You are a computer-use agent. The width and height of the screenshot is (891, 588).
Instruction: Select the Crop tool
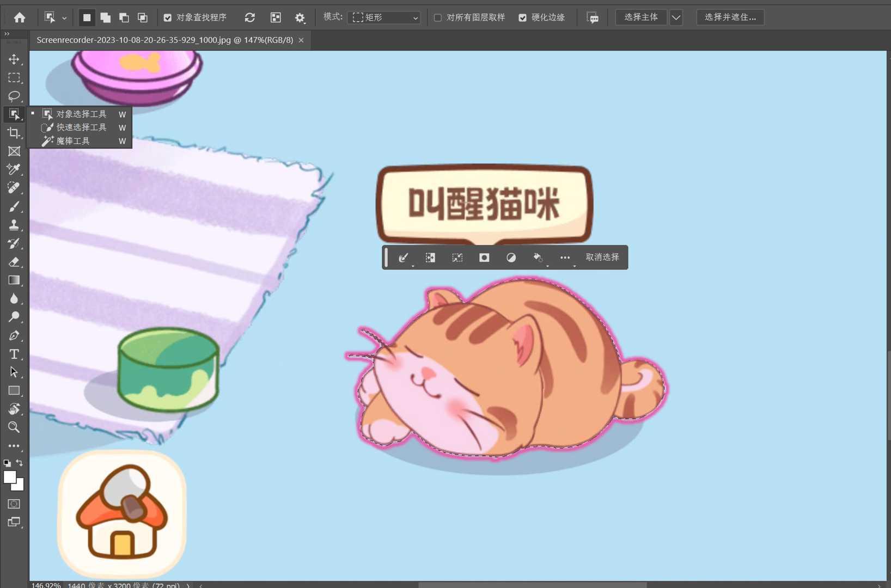tap(14, 133)
